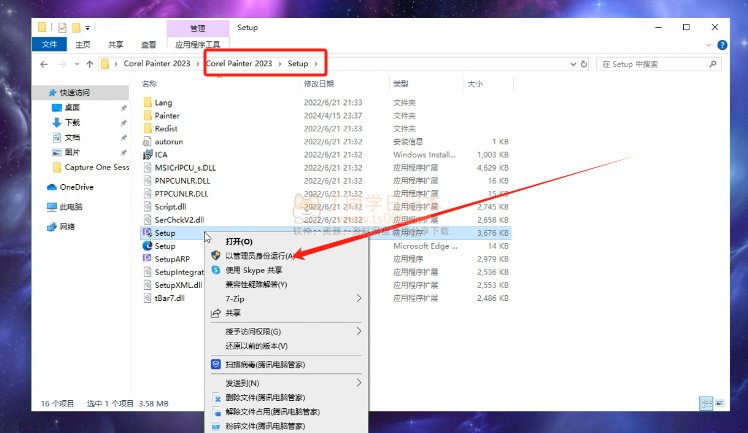Click the properties checkmark icon in title bar
Screen dimensions: 748x433
tap(62, 28)
